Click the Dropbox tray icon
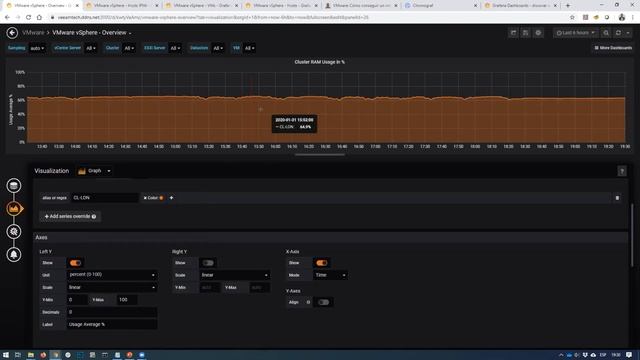640x360 pixels. click(585, 355)
